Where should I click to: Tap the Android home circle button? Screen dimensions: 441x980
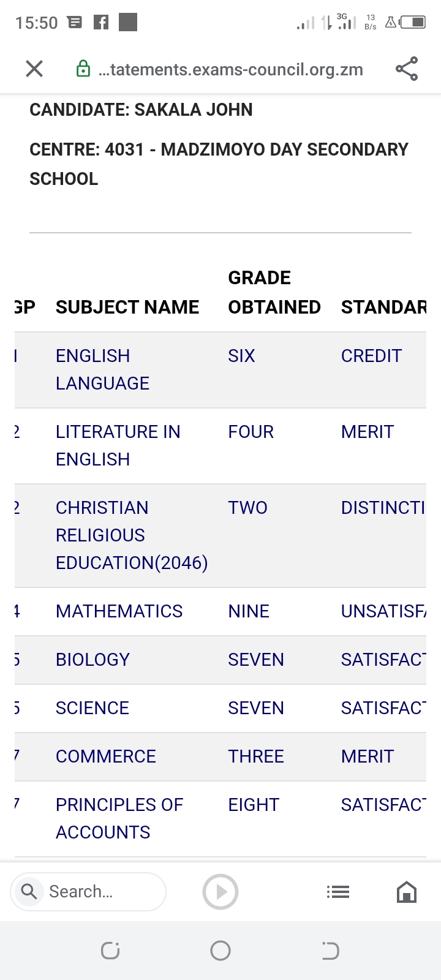(x=221, y=951)
